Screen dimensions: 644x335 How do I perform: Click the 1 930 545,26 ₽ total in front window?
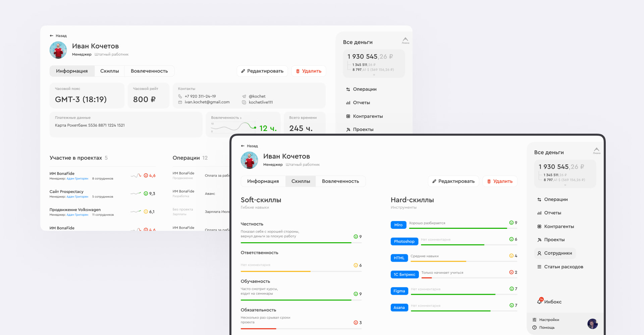tap(561, 167)
